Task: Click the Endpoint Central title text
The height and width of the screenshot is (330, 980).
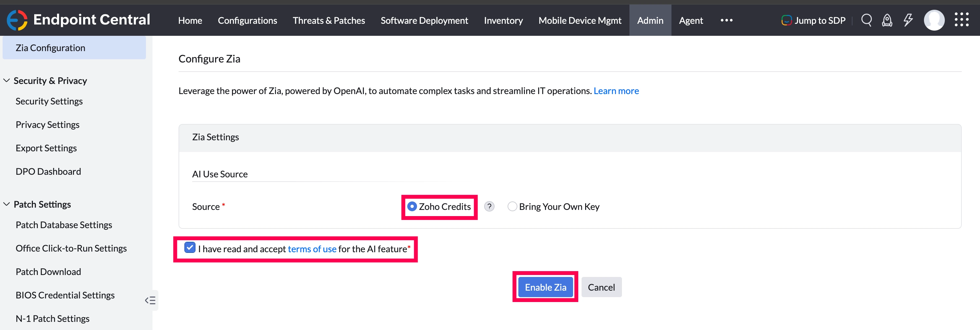Action: 92,20
